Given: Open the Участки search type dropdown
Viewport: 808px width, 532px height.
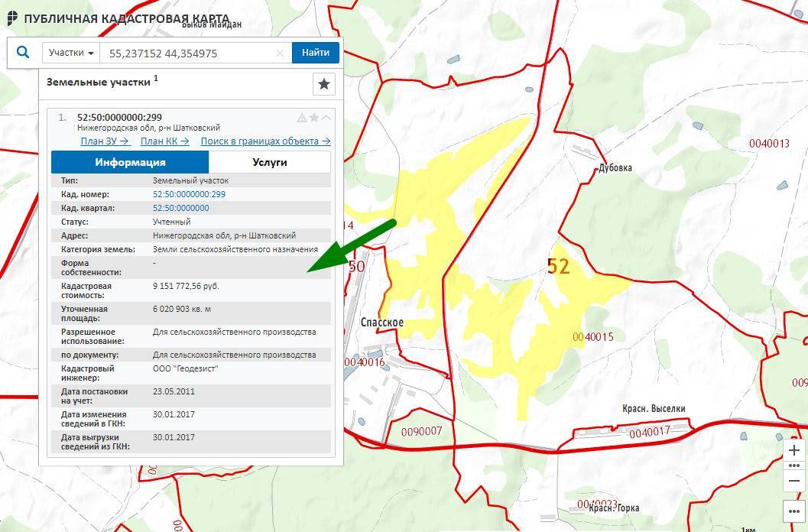Looking at the screenshot, I should pyautogui.click(x=71, y=53).
